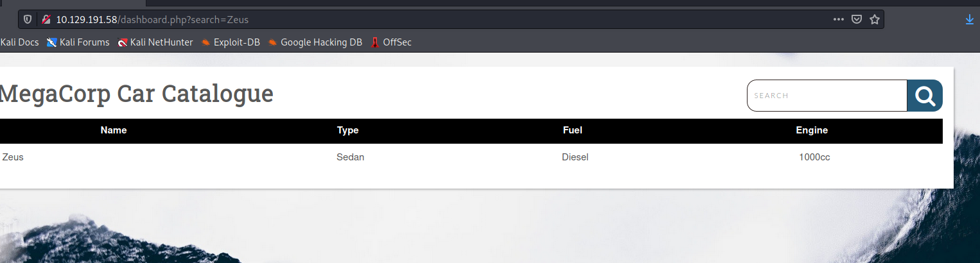Image resolution: width=980 pixels, height=263 pixels.
Task: Open the OffSec bookmark
Action: pyautogui.click(x=391, y=42)
